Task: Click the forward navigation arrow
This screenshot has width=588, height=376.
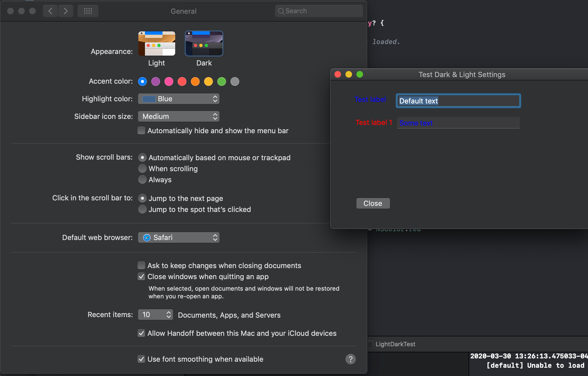Action: [65, 11]
